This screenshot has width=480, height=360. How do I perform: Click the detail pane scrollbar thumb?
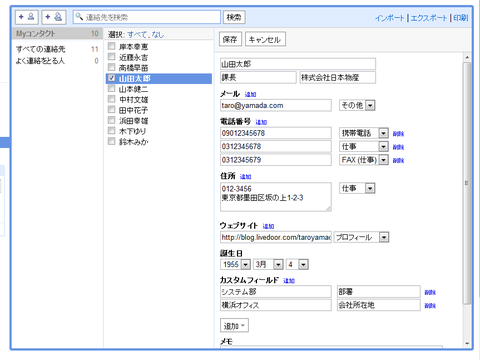tap(467, 183)
